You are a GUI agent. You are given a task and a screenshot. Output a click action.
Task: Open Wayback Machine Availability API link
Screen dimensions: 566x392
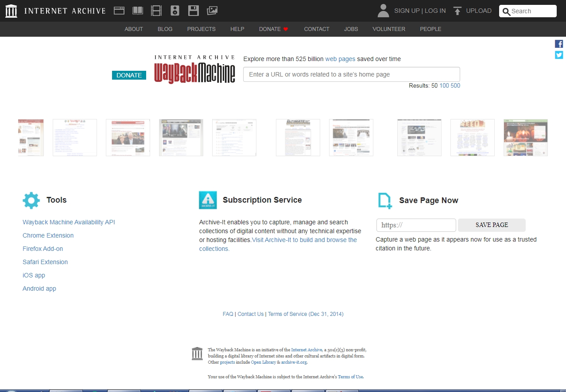pyautogui.click(x=69, y=222)
